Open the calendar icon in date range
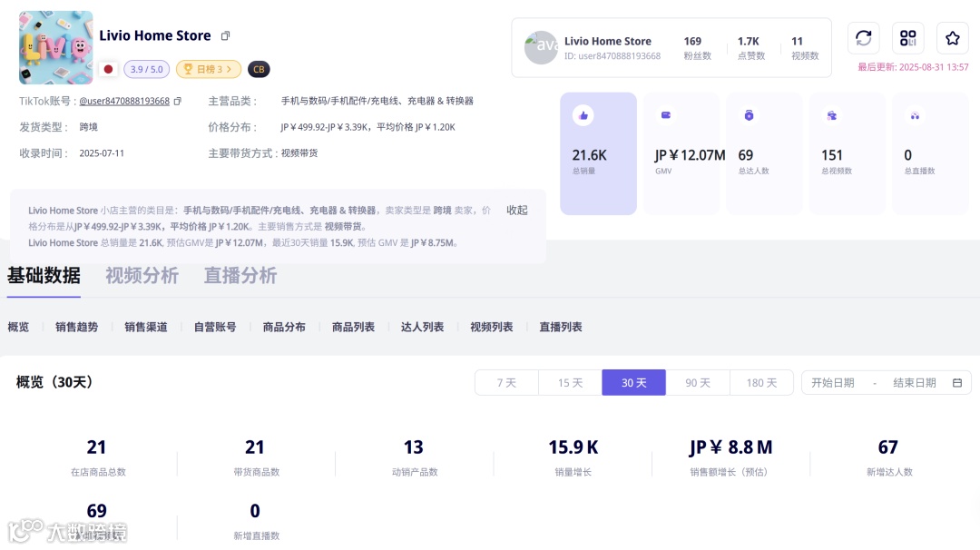The width and height of the screenshot is (980, 550). 957,382
